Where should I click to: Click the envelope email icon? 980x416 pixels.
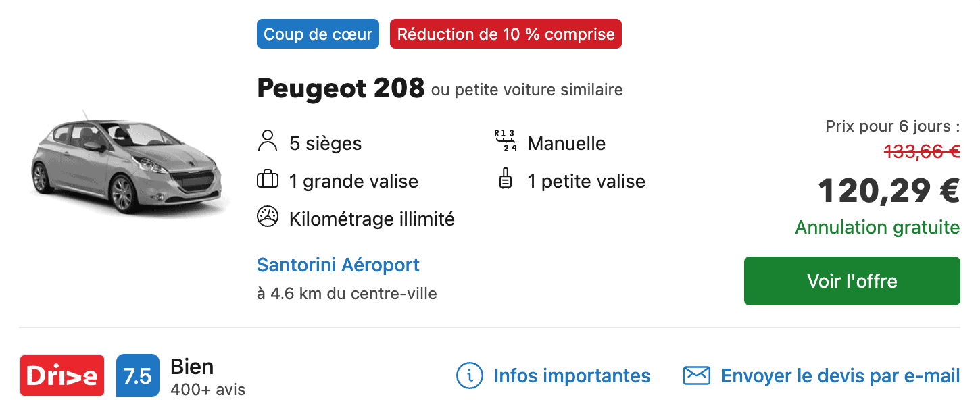699,374
